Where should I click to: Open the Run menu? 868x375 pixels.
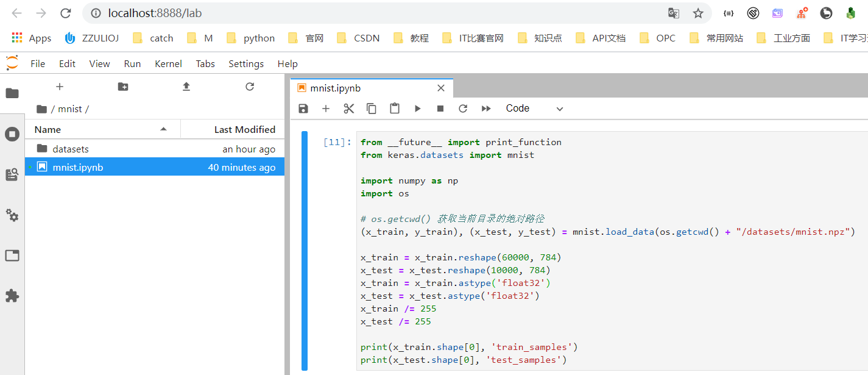pyautogui.click(x=132, y=63)
